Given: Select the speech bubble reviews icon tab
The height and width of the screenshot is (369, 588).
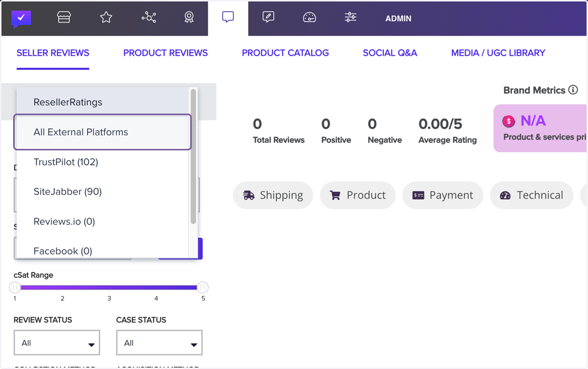Looking at the screenshot, I should [x=228, y=18].
